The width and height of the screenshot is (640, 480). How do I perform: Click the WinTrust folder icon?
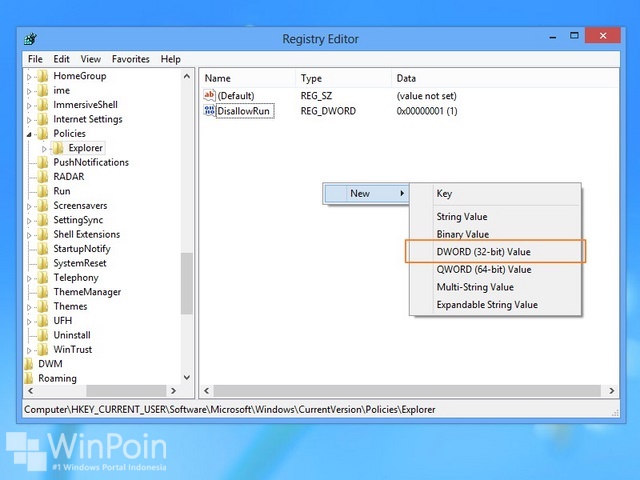tap(43, 349)
